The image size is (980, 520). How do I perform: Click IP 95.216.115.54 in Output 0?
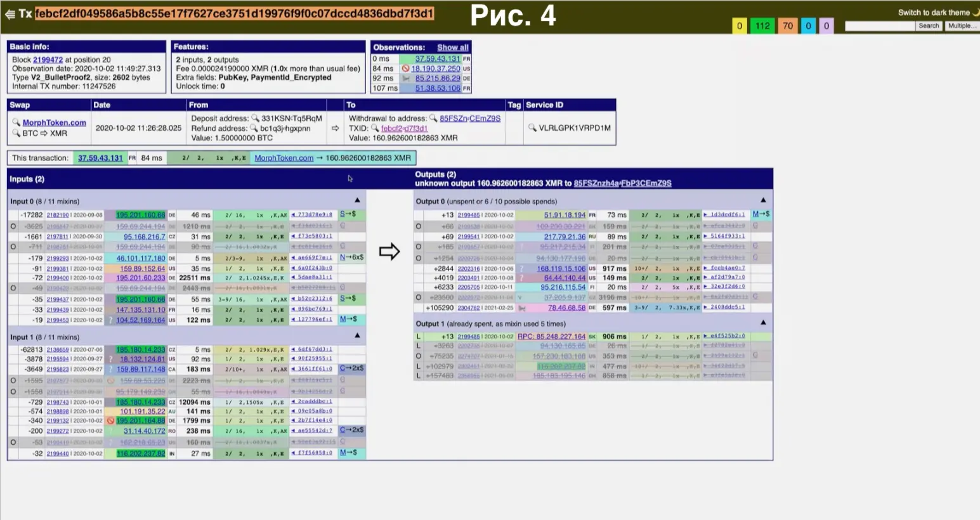coord(563,287)
